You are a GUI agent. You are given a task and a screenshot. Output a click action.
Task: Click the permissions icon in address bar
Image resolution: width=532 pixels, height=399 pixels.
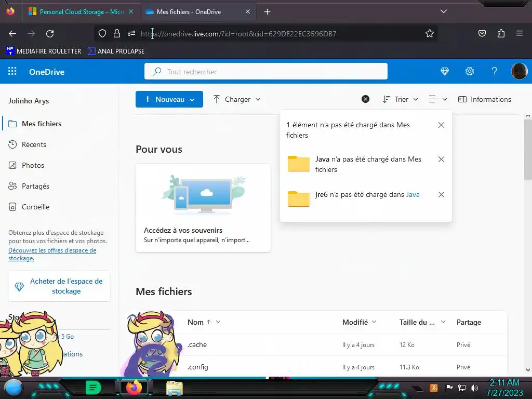pos(131,33)
